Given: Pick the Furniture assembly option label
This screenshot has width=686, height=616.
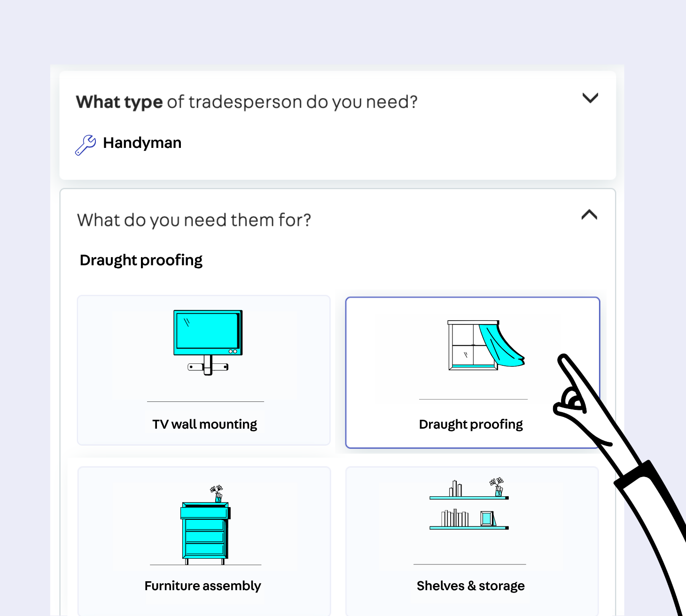Looking at the screenshot, I should [x=203, y=586].
